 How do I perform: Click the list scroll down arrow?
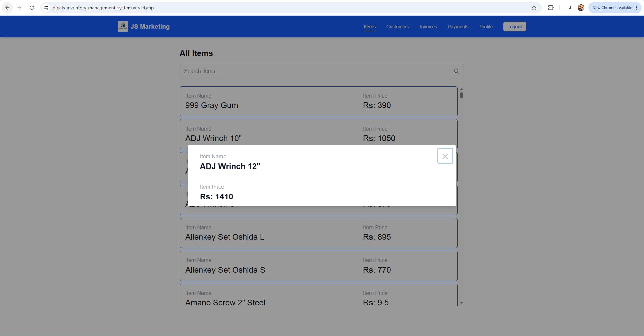[461, 303]
